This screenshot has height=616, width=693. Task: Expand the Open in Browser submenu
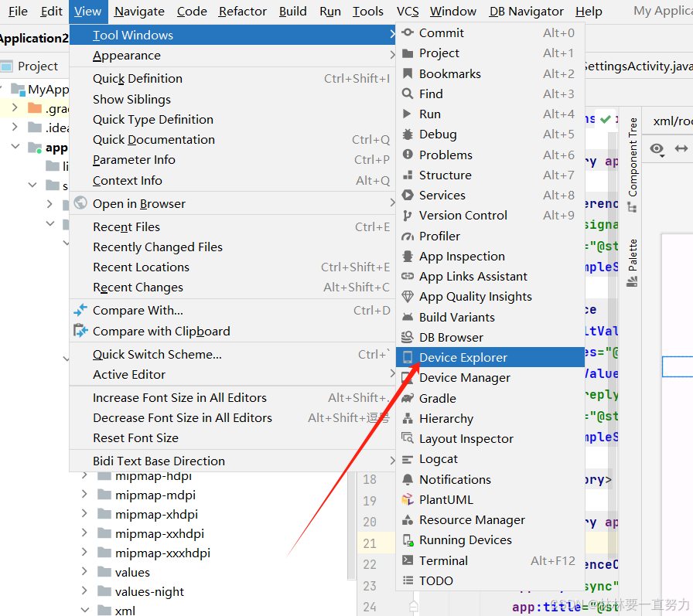coord(232,203)
